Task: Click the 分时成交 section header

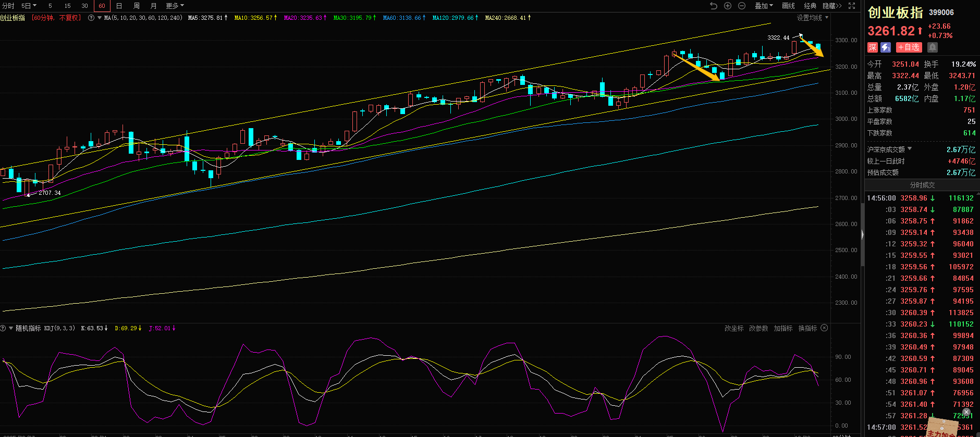Action: 922,185
